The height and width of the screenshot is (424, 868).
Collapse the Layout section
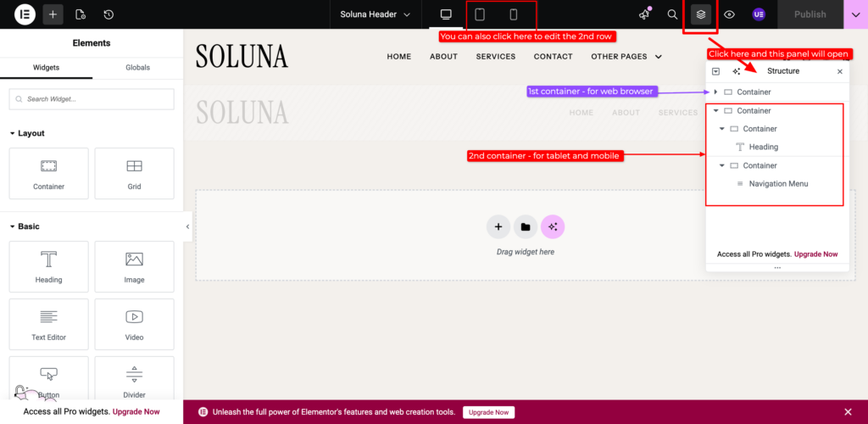tap(13, 133)
